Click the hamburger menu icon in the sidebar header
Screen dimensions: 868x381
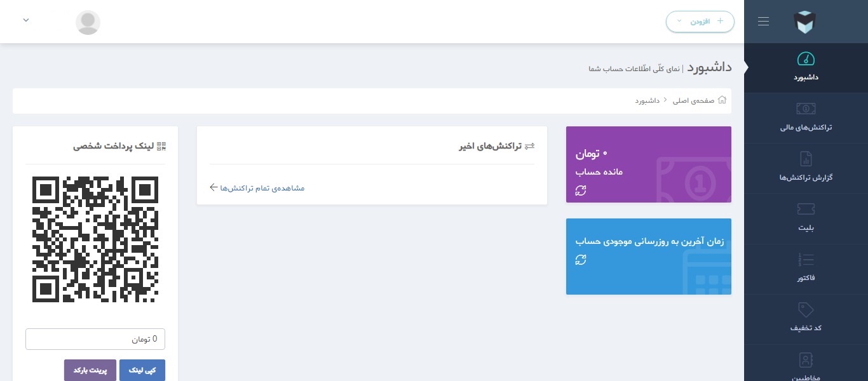[x=764, y=22]
